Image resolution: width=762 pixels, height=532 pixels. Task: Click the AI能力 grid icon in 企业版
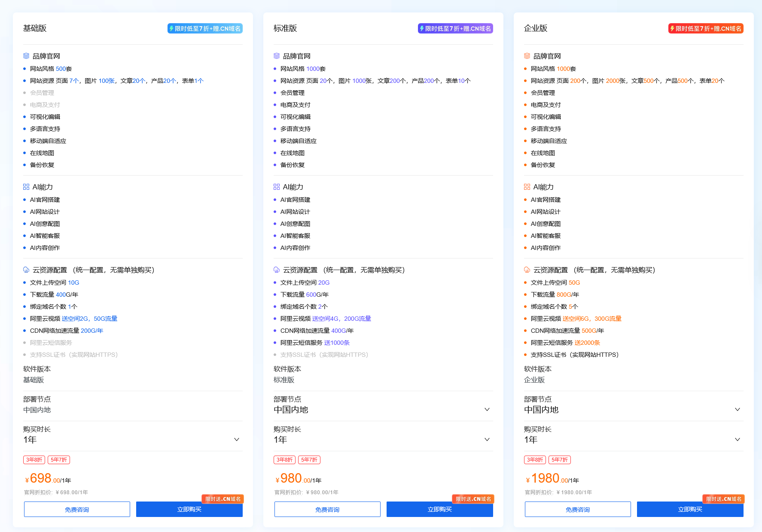[527, 187]
